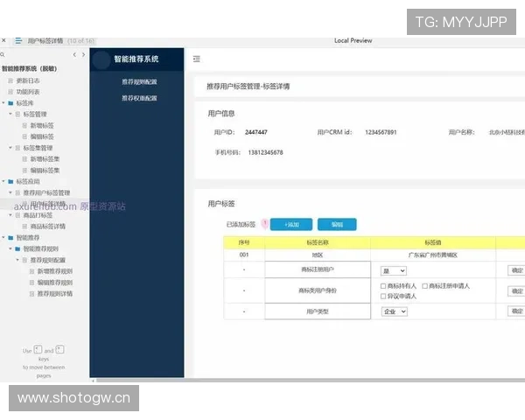Screen dimensions: 525x420
Task: Click the 智能推荐 folder icon
Action: pyautogui.click(x=10, y=238)
